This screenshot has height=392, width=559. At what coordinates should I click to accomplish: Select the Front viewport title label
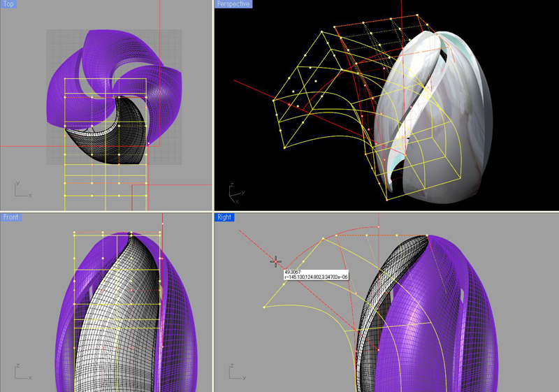pos(11,217)
